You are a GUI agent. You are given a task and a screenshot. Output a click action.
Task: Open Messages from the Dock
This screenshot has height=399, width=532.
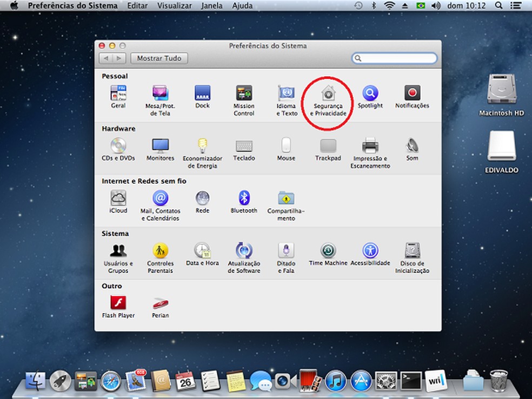261,381
